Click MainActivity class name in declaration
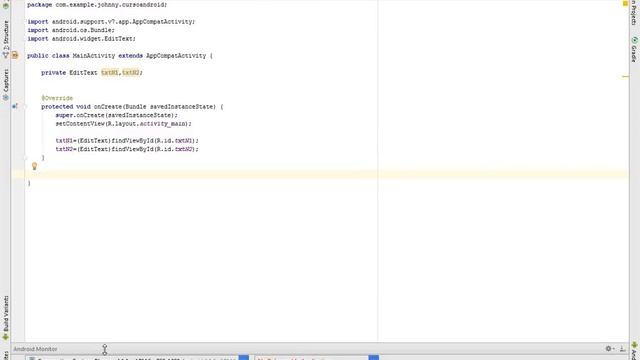Image resolution: width=640 pixels, height=360 pixels. pos(94,56)
